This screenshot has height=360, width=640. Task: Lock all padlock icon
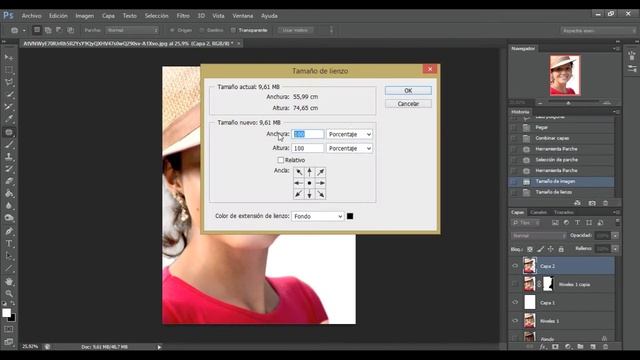click(561, 249)
